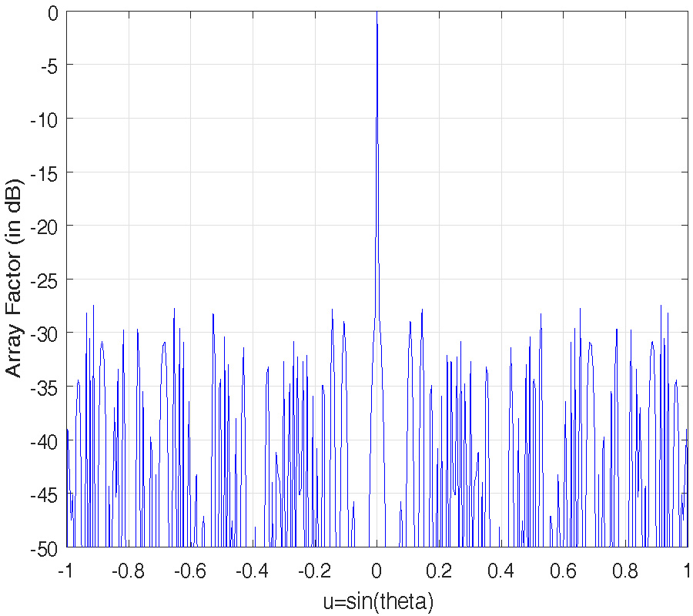Click the -50 y-axis tick label
The width and height of the screenshot is (693, 616).
click(x=45, y=548)
